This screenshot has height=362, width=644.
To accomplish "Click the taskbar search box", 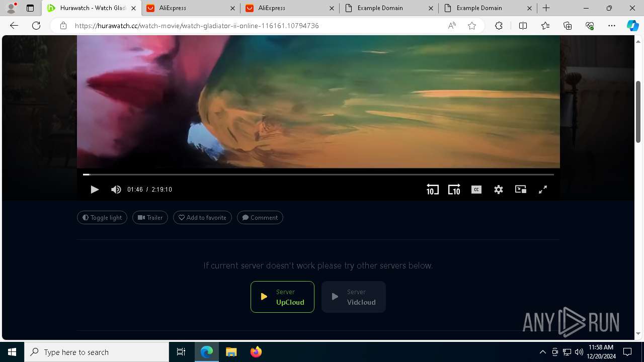I will tap(97, 352).
